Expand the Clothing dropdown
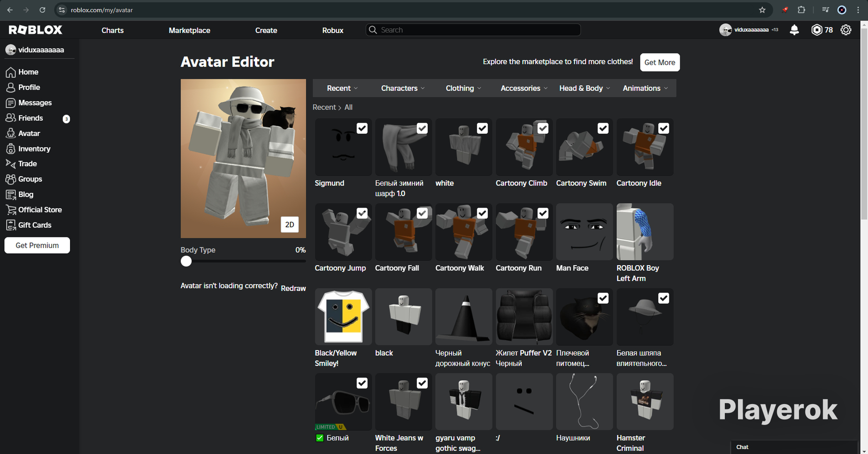The width and height of the screenshot is (868, 454). coord(463,88)
